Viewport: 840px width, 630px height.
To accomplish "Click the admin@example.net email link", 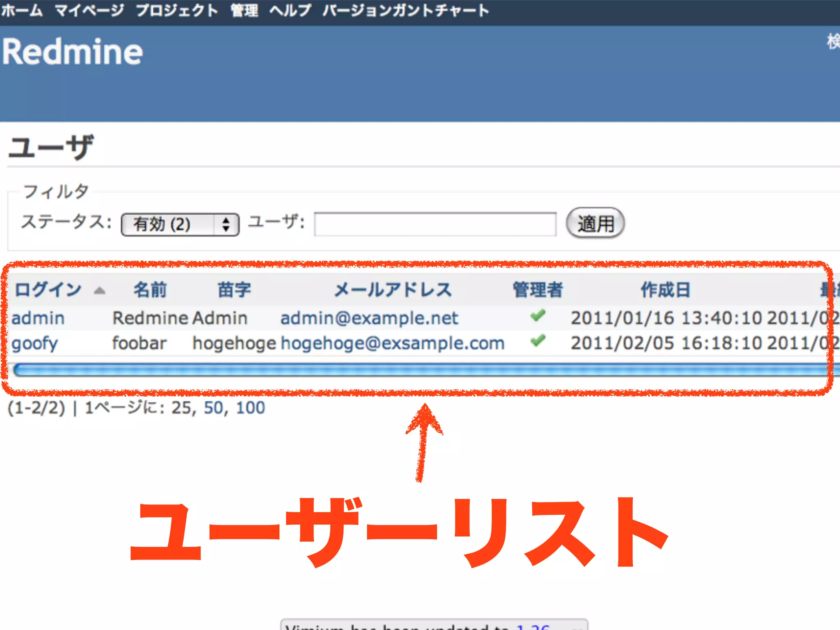I will tap(369, 318).
